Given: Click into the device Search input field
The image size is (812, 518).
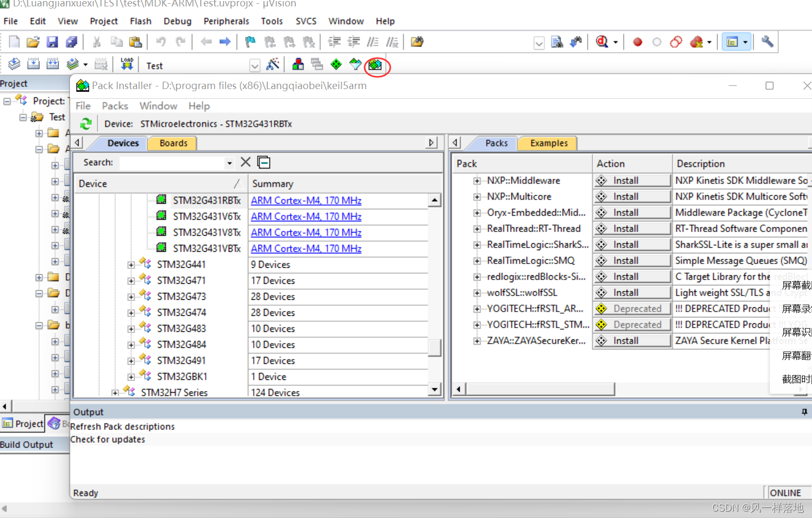Looking at the screenshot, I should click(172, 163).
